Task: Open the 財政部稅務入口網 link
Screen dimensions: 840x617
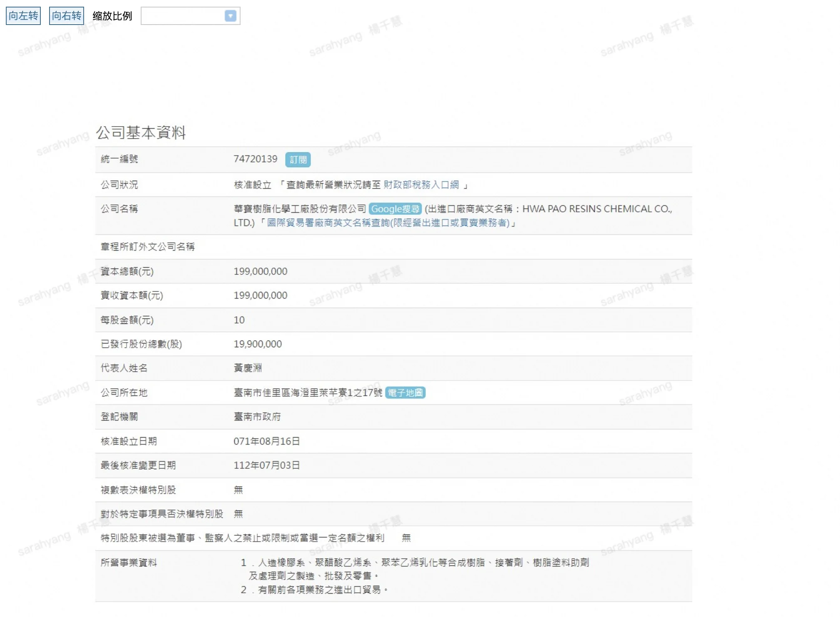Action: coord(421,185)
